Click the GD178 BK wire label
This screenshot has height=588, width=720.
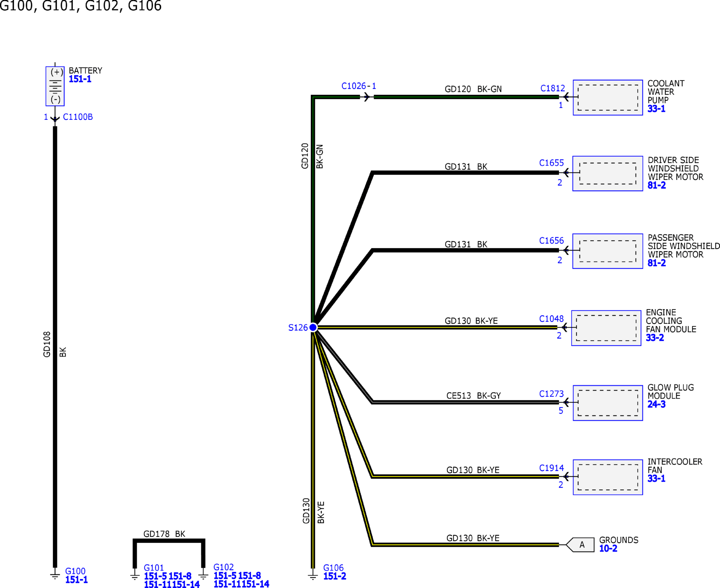(x=164, y=534)
